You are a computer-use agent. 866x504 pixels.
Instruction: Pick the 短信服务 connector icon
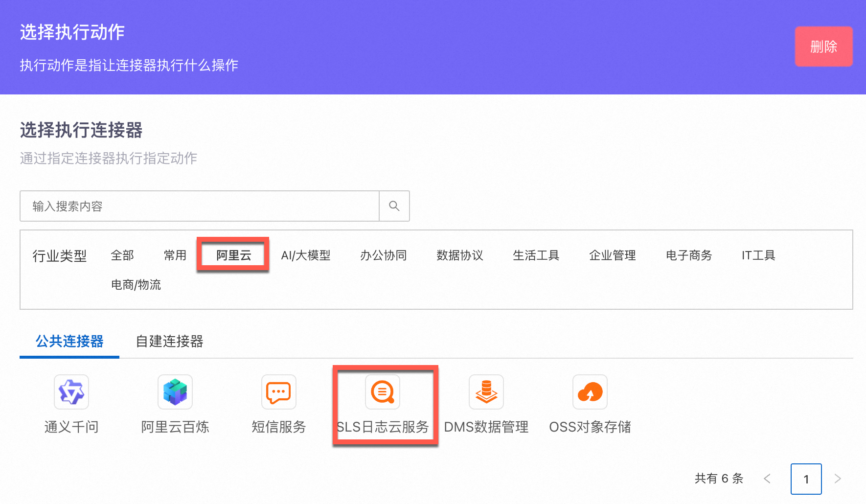coord(279,392)
